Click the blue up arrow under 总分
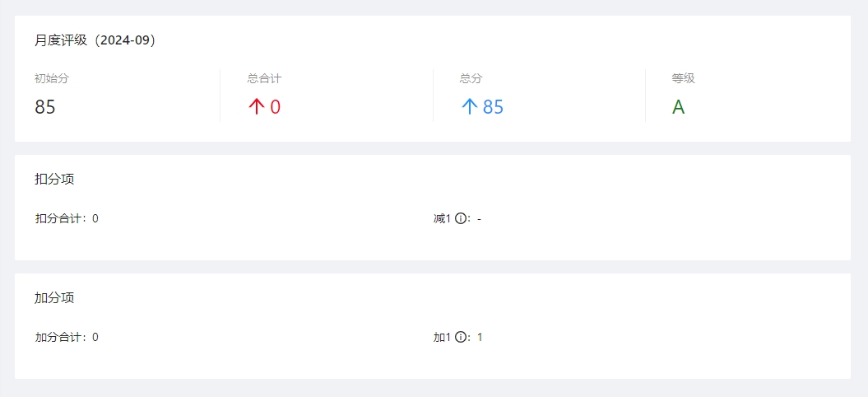 click(469, 107)
